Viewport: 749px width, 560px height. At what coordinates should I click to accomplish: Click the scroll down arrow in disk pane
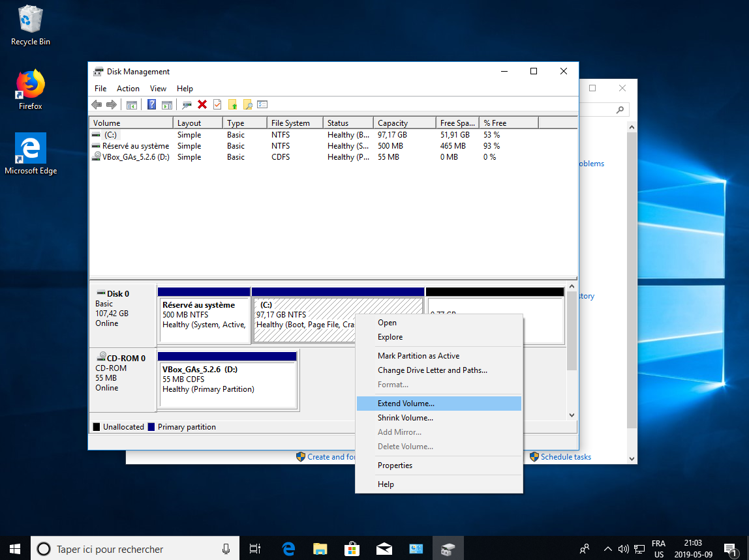click(572, 415)
